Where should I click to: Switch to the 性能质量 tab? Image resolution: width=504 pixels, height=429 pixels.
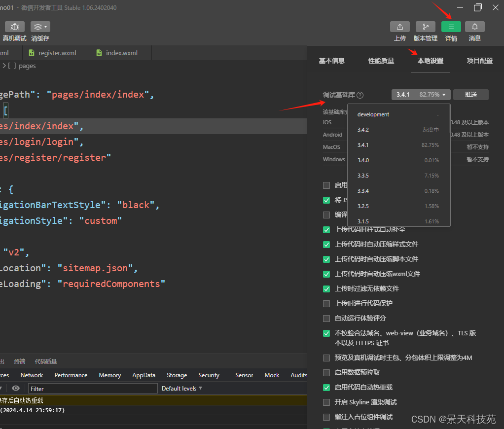[x=381, y=61]
